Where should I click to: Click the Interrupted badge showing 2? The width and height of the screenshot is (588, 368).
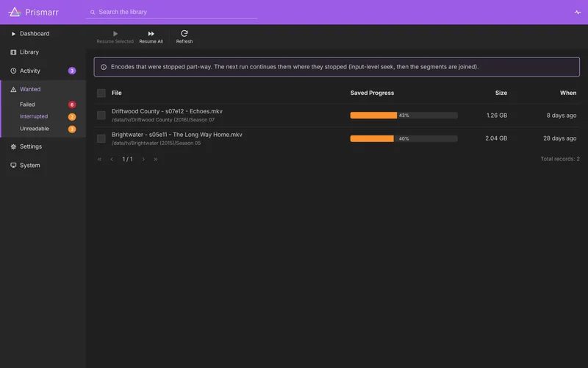[x=72, y=117]
